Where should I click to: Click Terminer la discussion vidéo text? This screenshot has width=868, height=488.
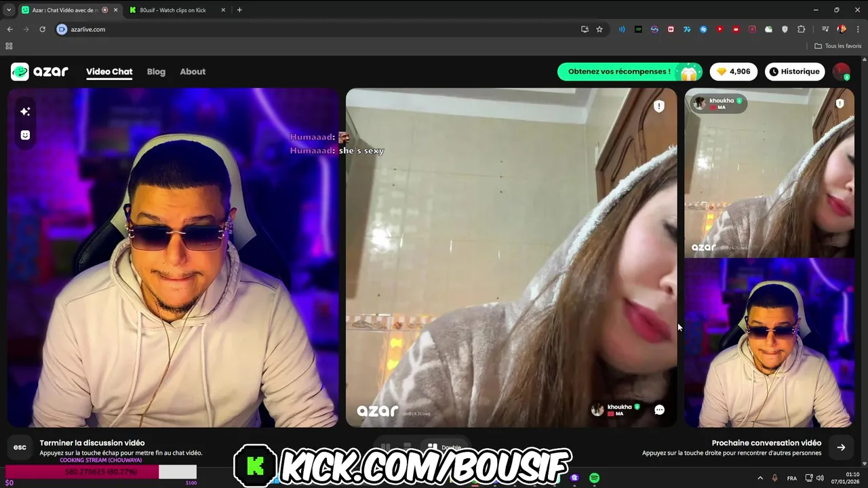92,443
